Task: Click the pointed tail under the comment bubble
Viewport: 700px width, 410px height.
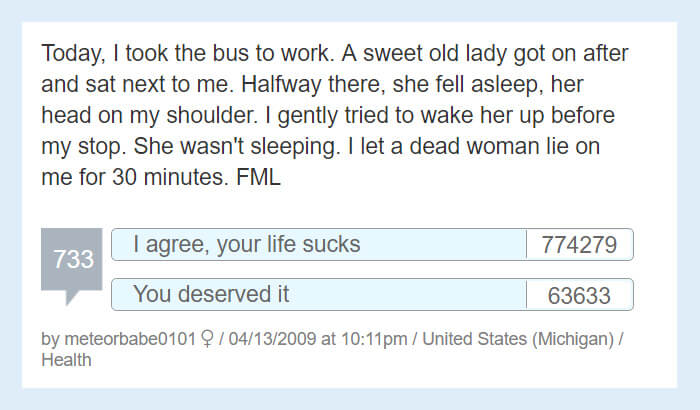Action: [72, 297]
